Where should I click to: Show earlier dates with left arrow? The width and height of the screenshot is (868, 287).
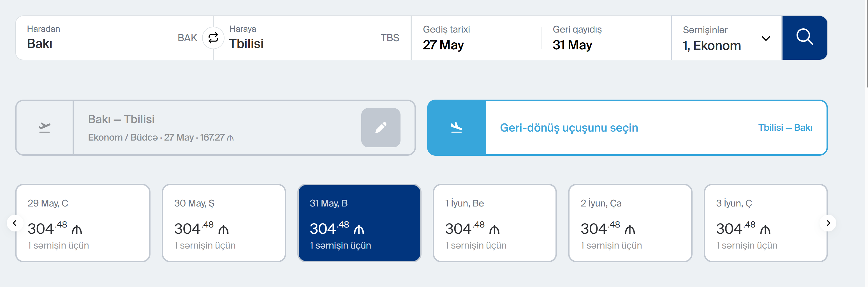[x=15, y=223]
